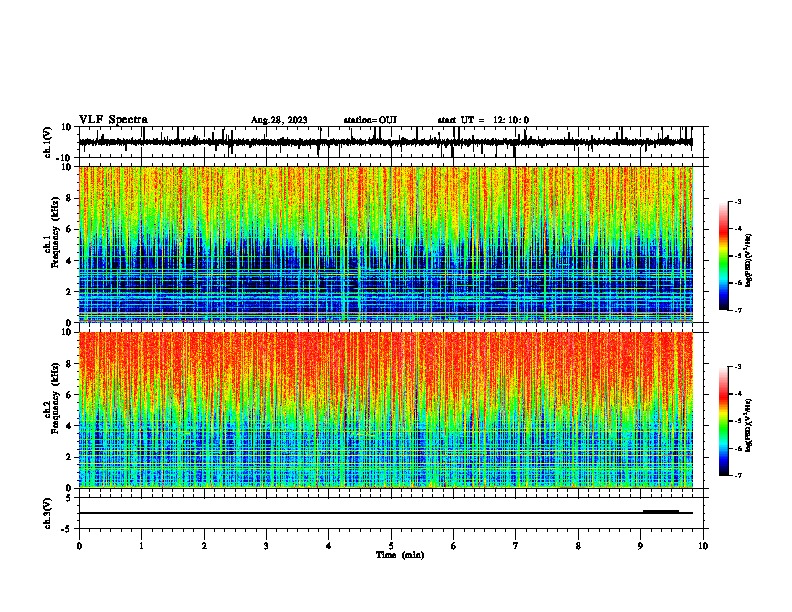Click the 'Time (min)' x-axis label

[400, 555]
